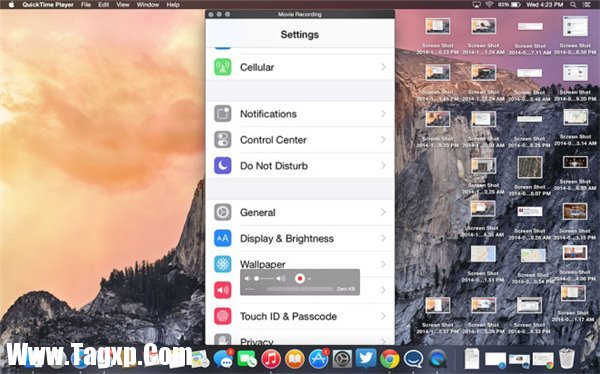
Task: Open recording options dropdown arrow beside record
Action: 309,279
